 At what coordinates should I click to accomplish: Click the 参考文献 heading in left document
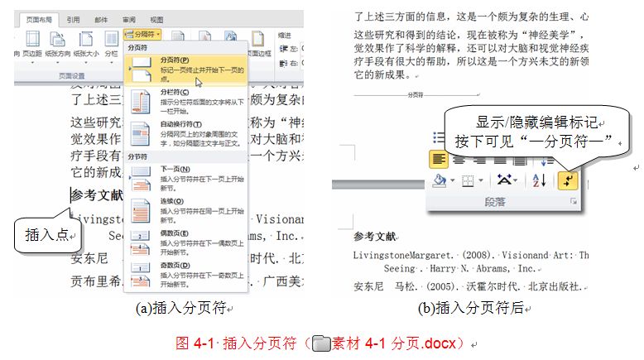click(97, 195)
